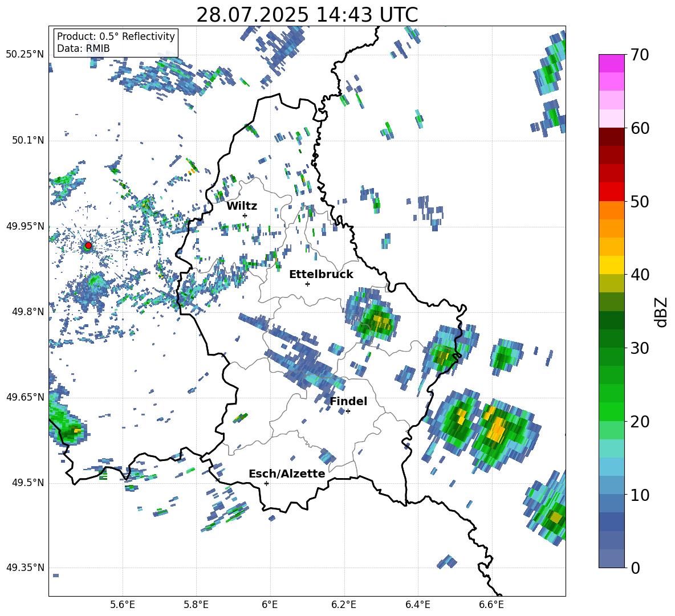This screenshot has width=675, height=616.
Task: Click the 70 value on the colorbar
Action: pyautogui.click(x=639, y=55)
